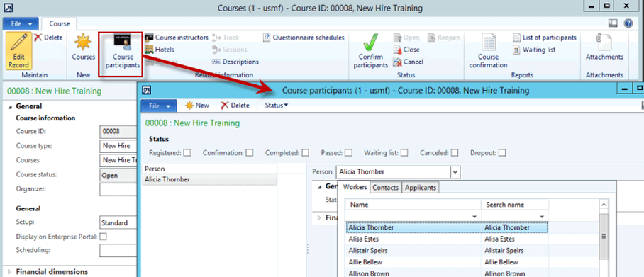This screenshot has height=277, width=644.
Task: Open File menu in Courses window
Action: point(21,24)
